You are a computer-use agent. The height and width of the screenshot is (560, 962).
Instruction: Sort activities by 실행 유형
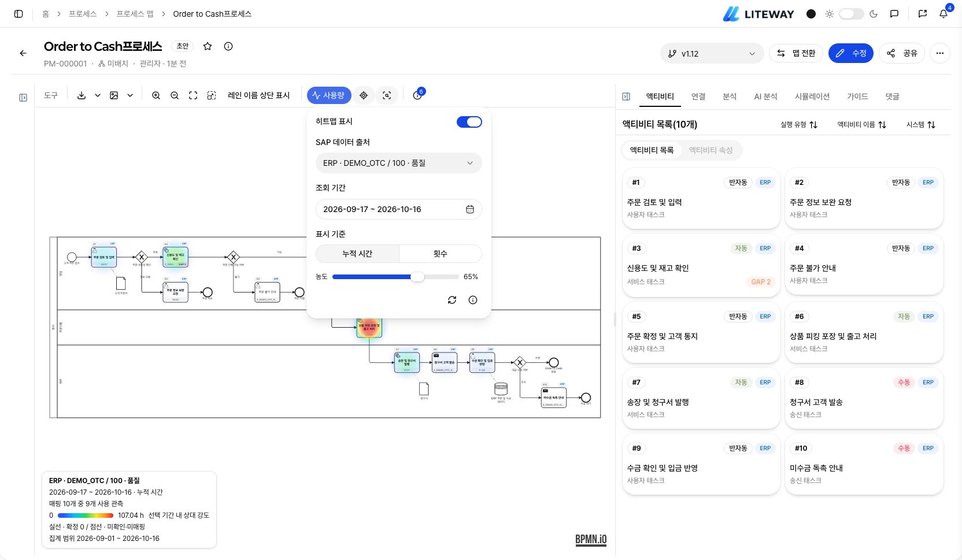click(799, 125)
